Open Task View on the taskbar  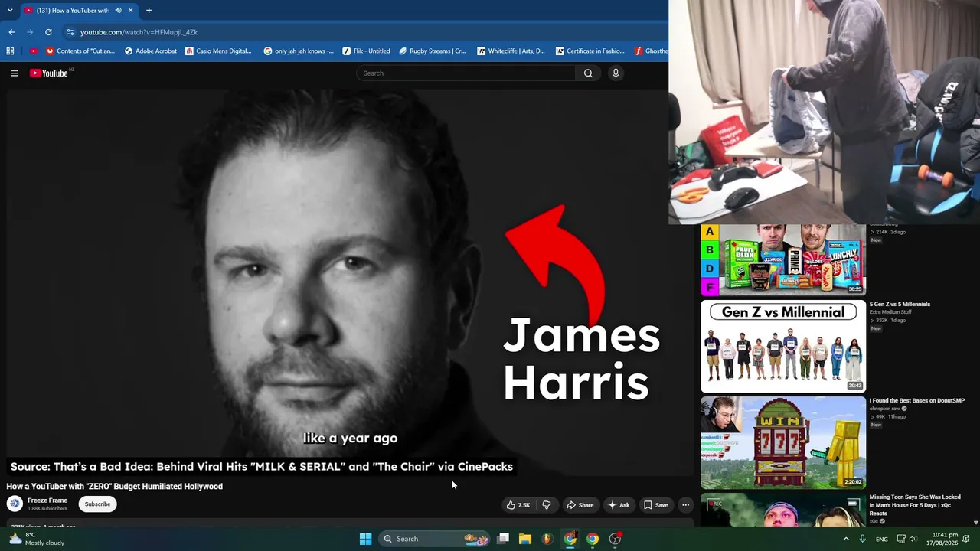pos(503,539)
